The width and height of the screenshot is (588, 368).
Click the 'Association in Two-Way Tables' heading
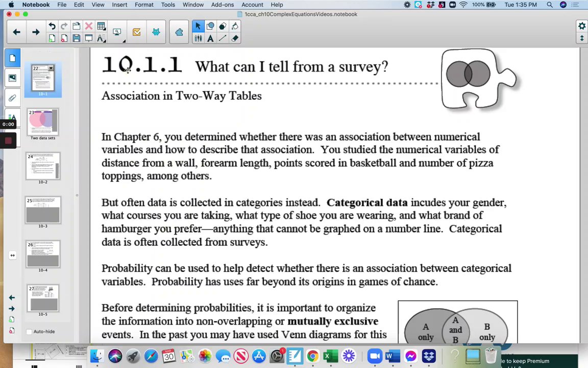click(x=182, y=96)
